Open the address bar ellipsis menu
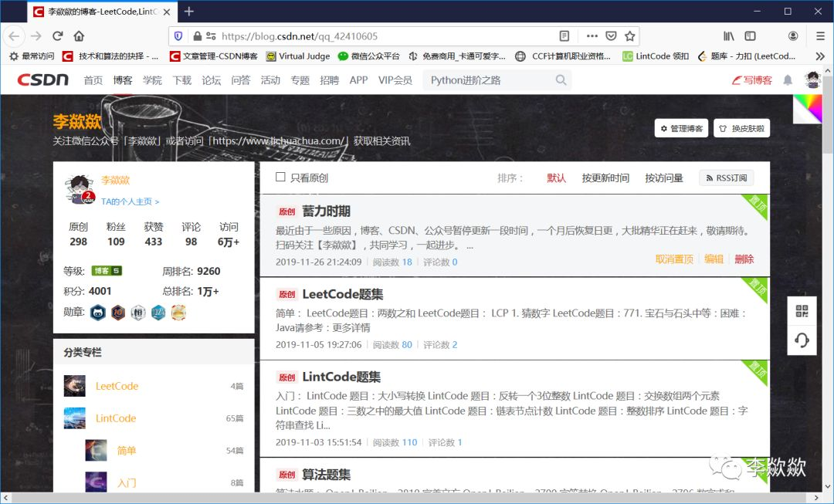Image resolution: width=834 pixels, height=504 pixels. [x=592, y=36]
